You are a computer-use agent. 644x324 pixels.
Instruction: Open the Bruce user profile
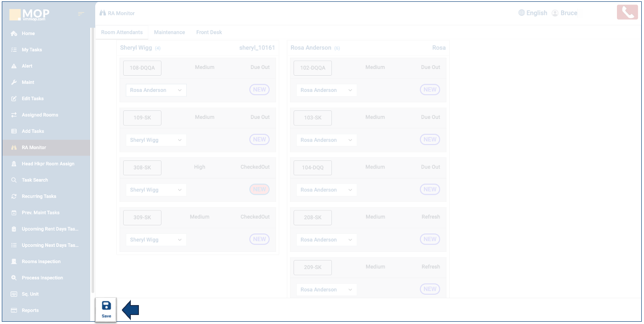564,13
